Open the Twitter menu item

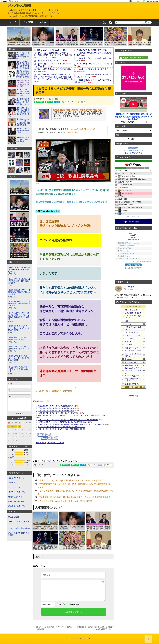point(43,22)
